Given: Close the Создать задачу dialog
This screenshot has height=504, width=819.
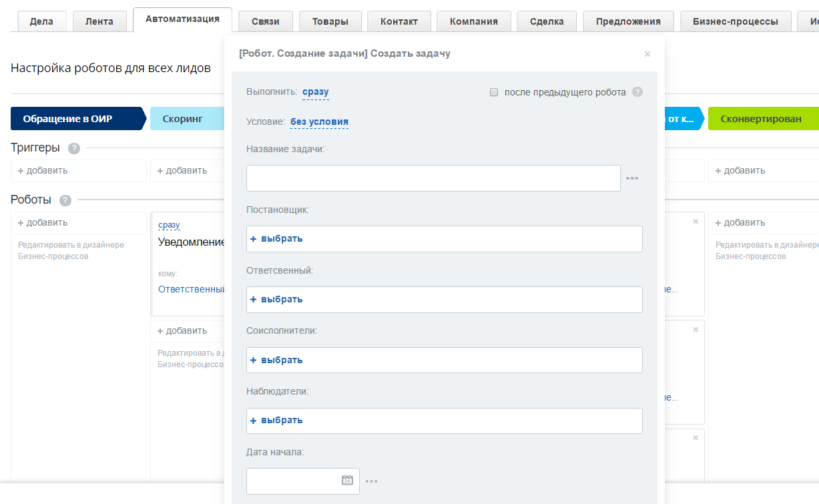Looking at the screenshot, I should [x=647, y=54].
